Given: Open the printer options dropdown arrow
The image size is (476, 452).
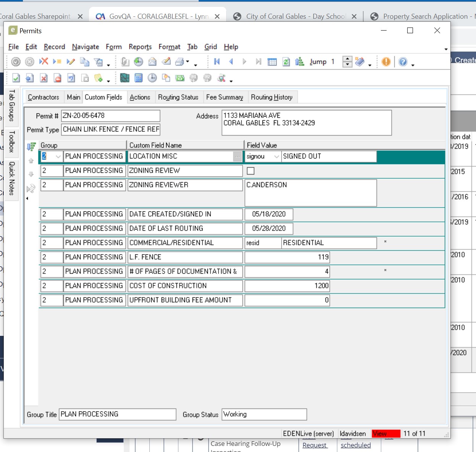Looking at the screenshot, I should (188, 62).
